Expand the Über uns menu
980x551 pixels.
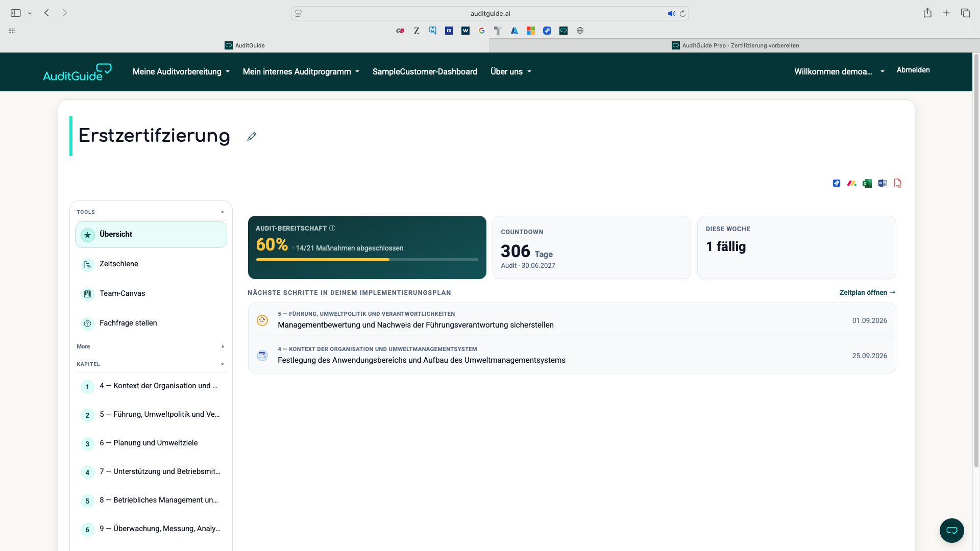click(511, 72)
